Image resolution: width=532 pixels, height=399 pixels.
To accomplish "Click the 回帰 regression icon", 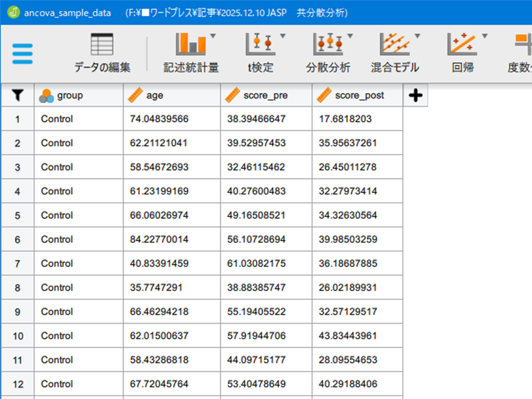I will coord(462,44).
